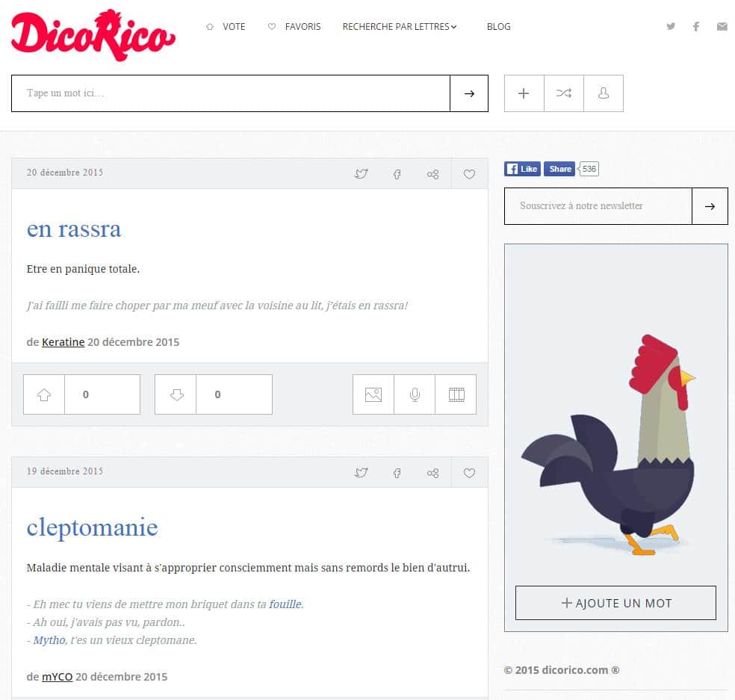Image resolution: width=735 pixels, height=700 pixels.
Task: Add audio recording to 'en rassra'
Action: [415, 394]
